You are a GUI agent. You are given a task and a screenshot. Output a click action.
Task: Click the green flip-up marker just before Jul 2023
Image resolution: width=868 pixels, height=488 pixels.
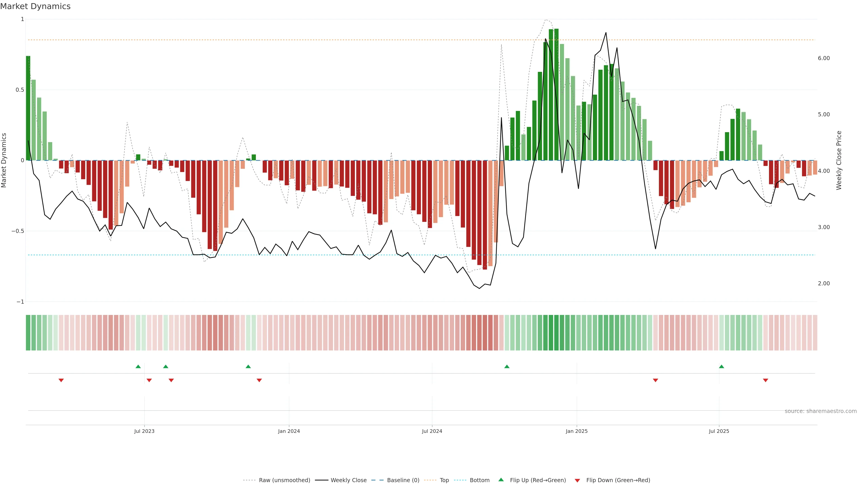click(x=138, y=366)
